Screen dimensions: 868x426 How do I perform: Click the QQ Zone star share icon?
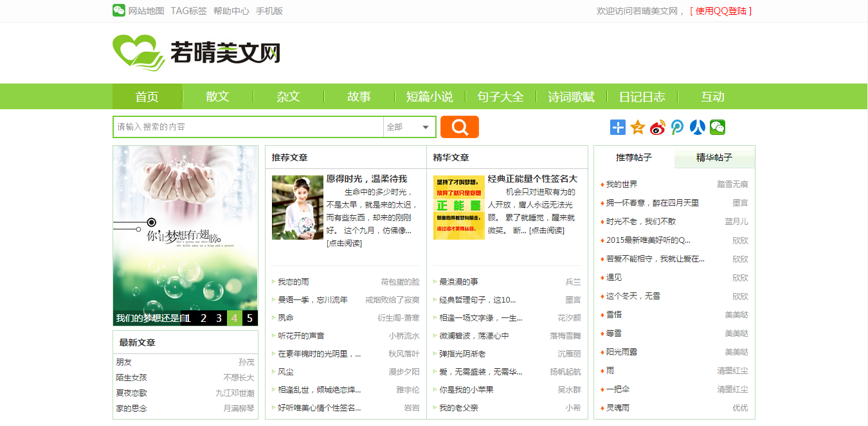(638, 127)
